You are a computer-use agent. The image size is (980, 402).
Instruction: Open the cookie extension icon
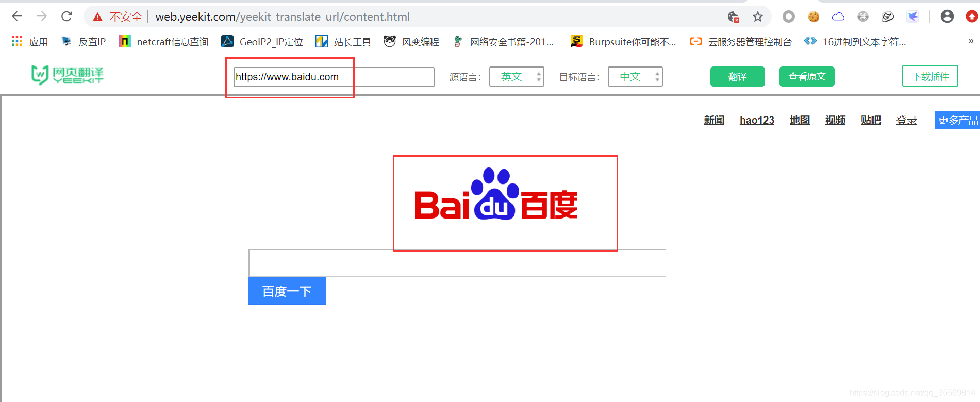pos(813,16)
